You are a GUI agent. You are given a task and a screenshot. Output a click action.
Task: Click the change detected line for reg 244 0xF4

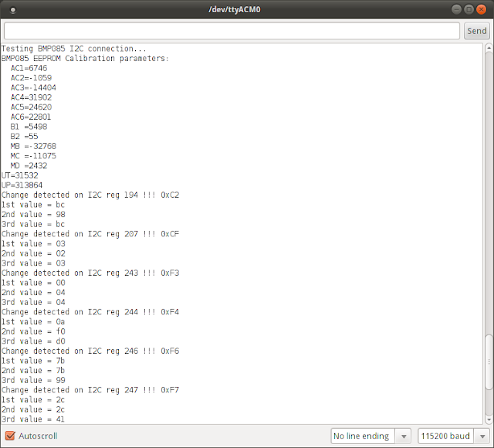(90, 312)
